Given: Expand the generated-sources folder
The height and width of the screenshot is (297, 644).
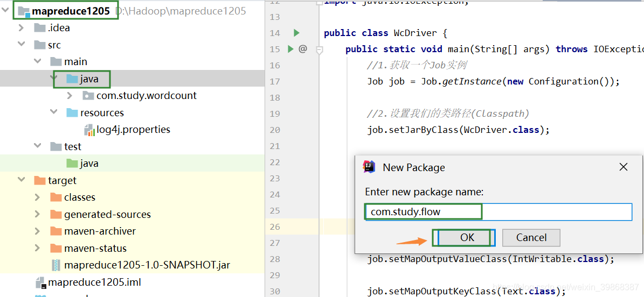Looking at the screenshot, I should pyautogui.click(x=37, y=214).
